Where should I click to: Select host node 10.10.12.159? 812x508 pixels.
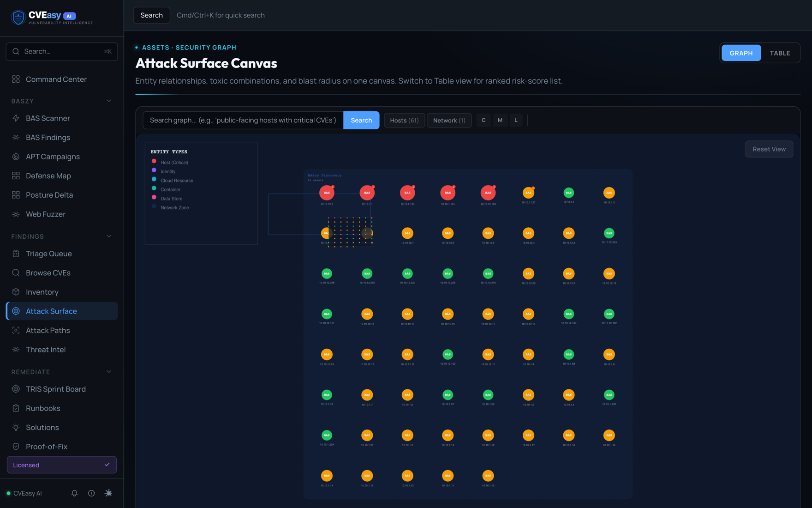pos(488,193)
